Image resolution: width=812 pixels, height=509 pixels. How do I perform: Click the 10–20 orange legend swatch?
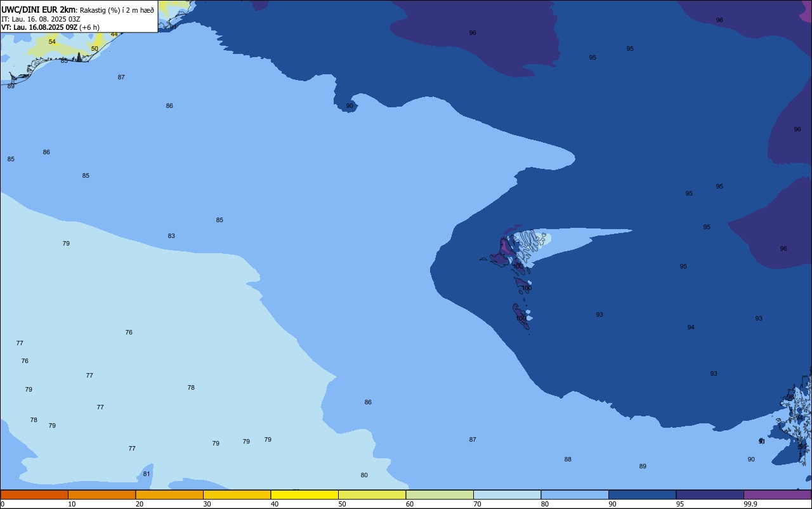[x=101, y=494]
